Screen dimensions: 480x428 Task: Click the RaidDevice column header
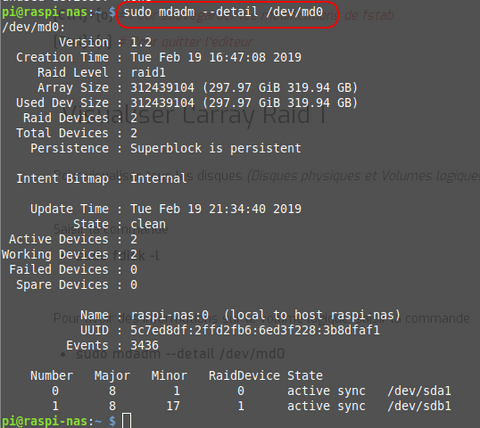pos(244,376)
